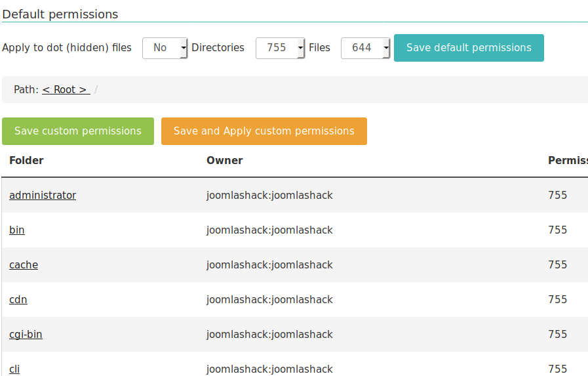The image size is (588, 376).
Task: Select owner text in the cache row
Action: coord(269,265)
